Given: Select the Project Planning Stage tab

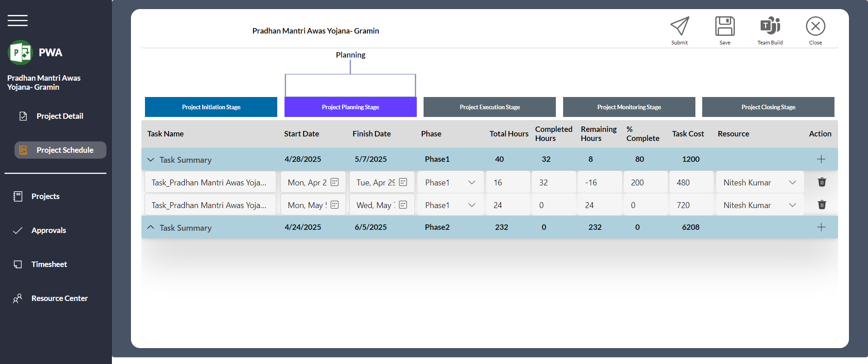Looking at the screenshot, I should coord(351,107).
